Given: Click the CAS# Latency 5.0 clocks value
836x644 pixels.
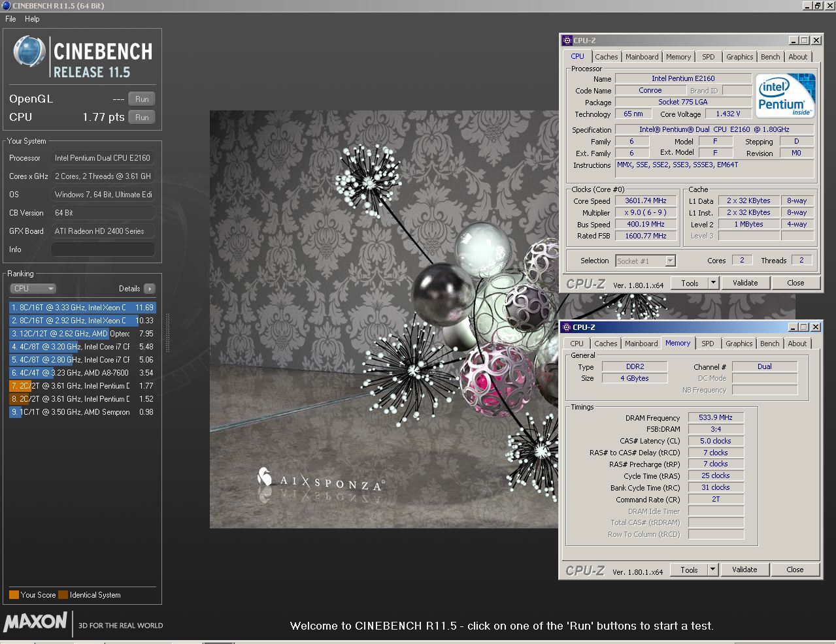Looking at the screenshot, I should pyautogui.click(x=716, y=442).
